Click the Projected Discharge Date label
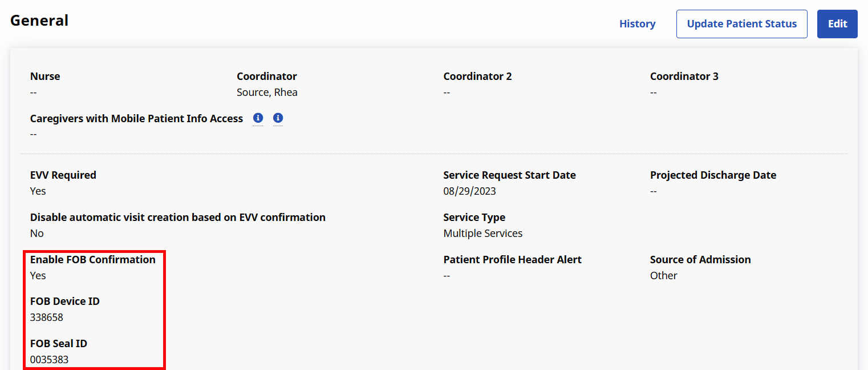Viewport: 868px width, 370px height. (713, 175)
